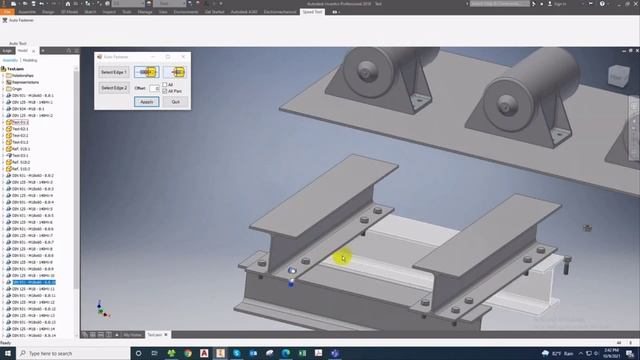
Task: Click the Teams icon in the taskbar
Action: [335, 353]
